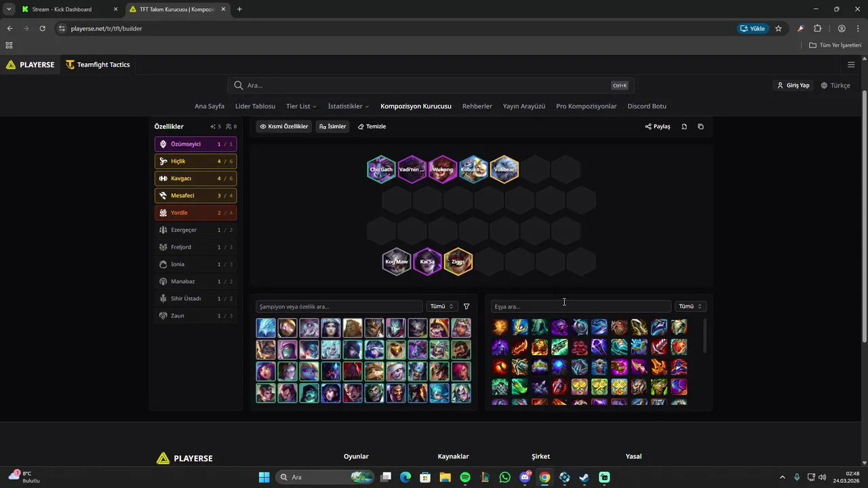Open Spotify from the taskbar
Image resolution: width=868 pixels, height=488 pixels.
coord(465,477)
